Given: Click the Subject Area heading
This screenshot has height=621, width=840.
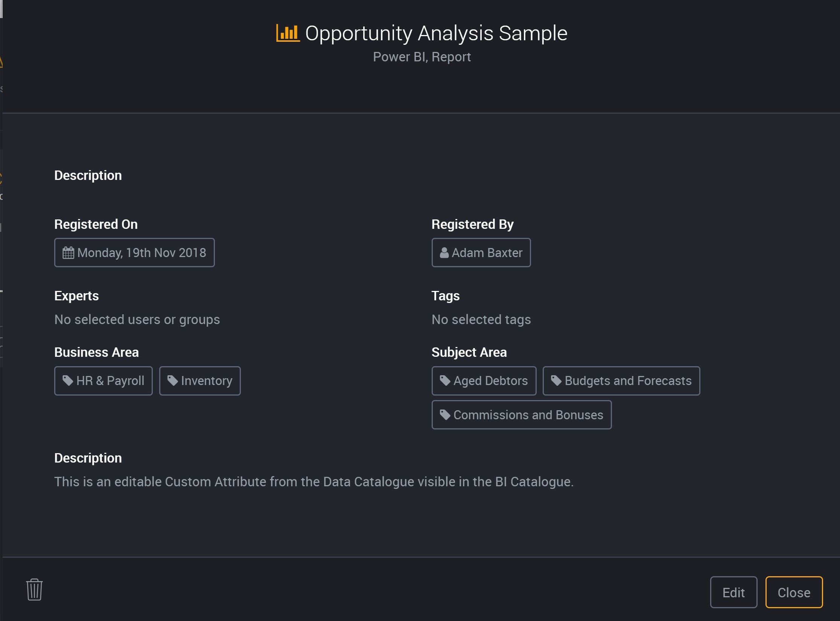Looking at the screenshot, I should [469, 352].
